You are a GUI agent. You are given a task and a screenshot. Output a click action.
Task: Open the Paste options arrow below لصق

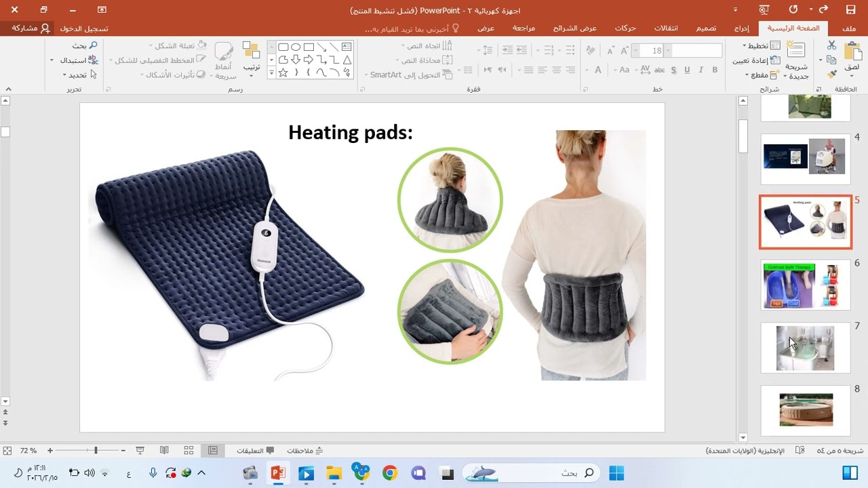(852, 77)
